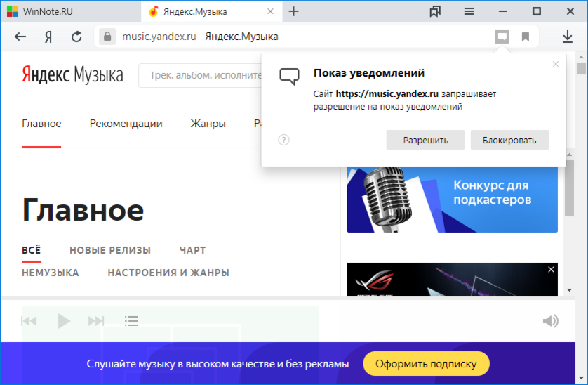Open the Рекомендации navigation tab

coord(126,124)
